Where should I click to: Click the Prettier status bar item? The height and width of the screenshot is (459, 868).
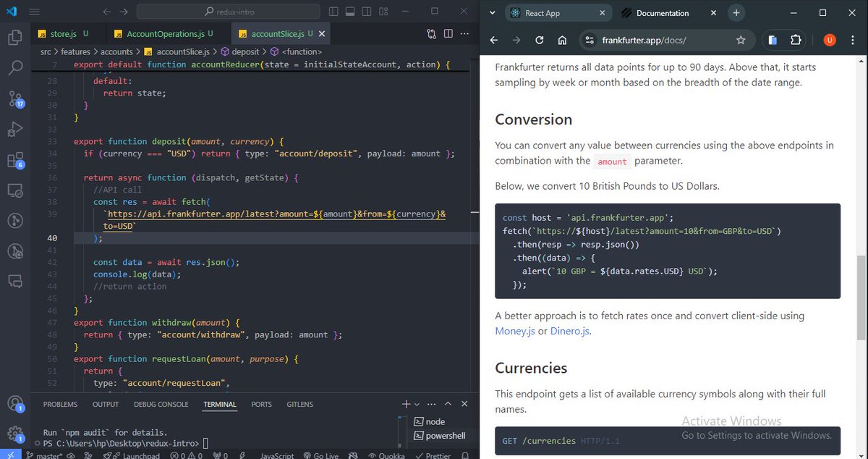433,455
